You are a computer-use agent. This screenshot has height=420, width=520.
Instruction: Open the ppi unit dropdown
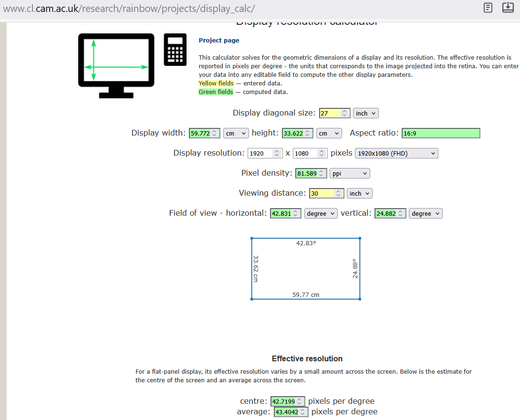click(350, 173)
